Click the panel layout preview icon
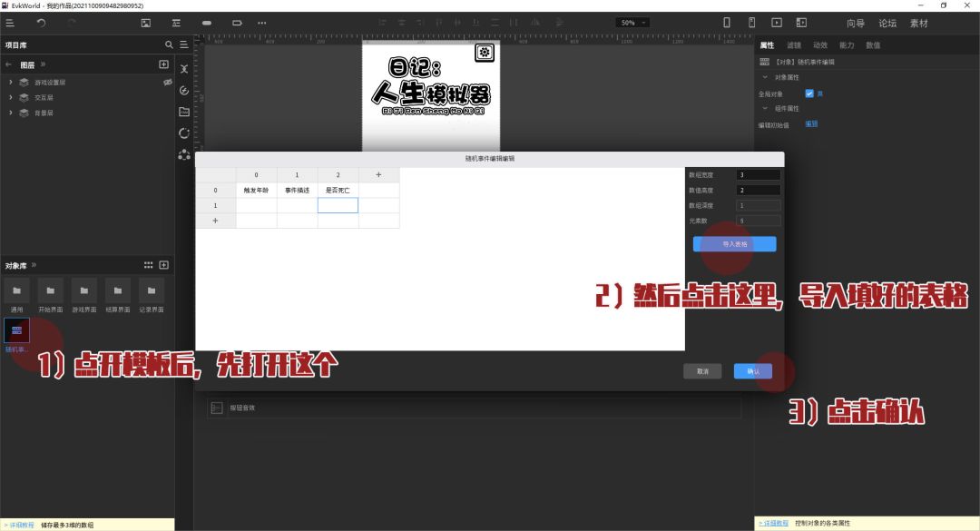Image resolution: width=980 pixels, height=531 pixels. click(801, 23)
